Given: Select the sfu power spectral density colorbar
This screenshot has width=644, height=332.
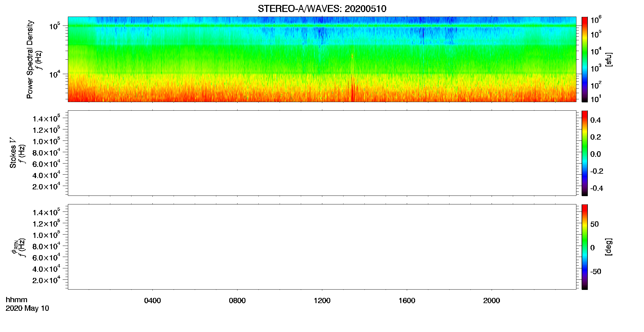Looking at the screenshot, I should point(585,59).
